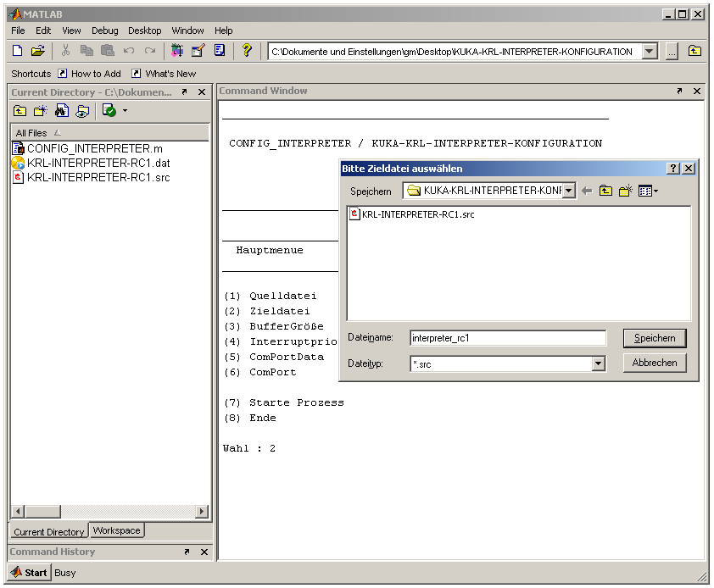The image size is (714, 588).
Task: Undock the Current Directory panel
Action: pos(183,92)
